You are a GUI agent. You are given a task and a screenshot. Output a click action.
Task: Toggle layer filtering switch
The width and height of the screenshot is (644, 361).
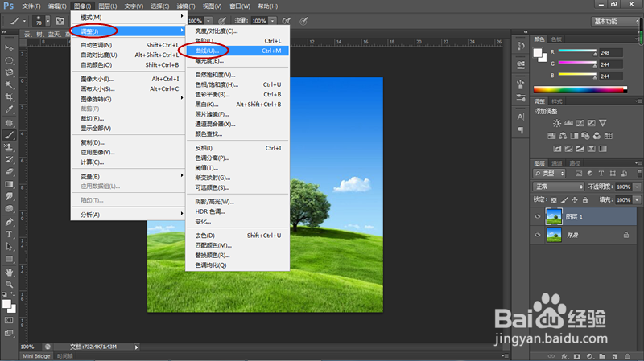coord(639,173)
